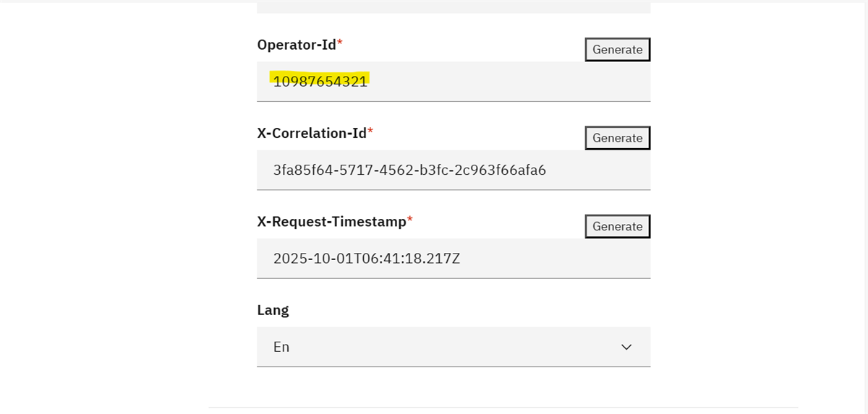
Task: Click into the X-Correlation-Id text box
Action: tap(593, 171)
